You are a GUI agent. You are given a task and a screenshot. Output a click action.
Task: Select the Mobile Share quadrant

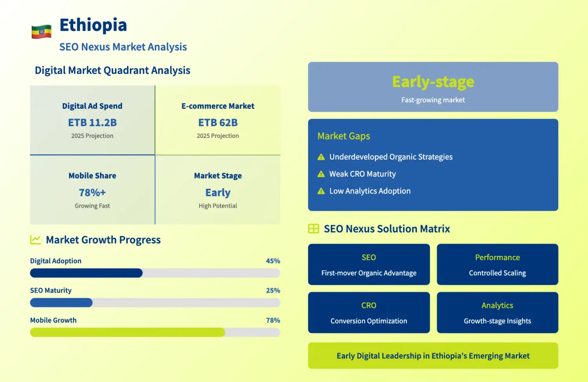[x=92, y=190]
